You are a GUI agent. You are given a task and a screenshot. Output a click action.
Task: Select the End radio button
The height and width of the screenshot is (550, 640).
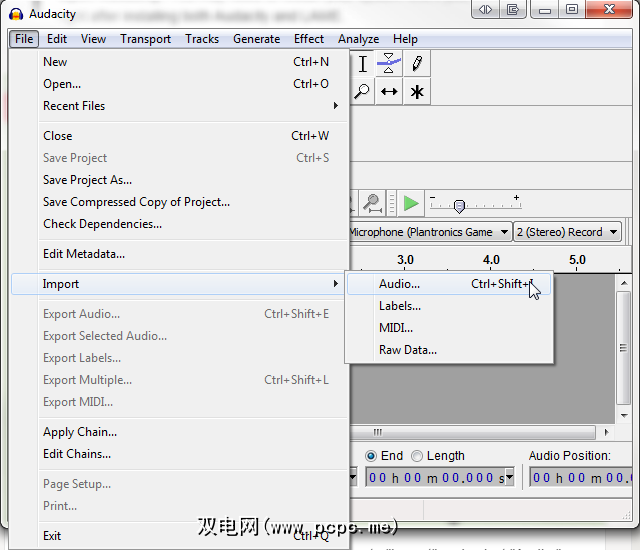pos(371,456)
